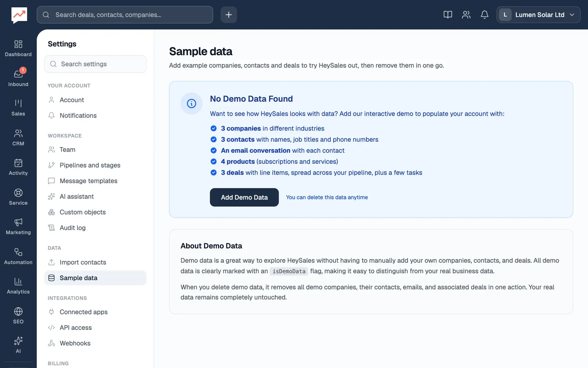Open the Inbound inbox icon
The width and height of the screenshot is (588, 368).
[18, 74]
